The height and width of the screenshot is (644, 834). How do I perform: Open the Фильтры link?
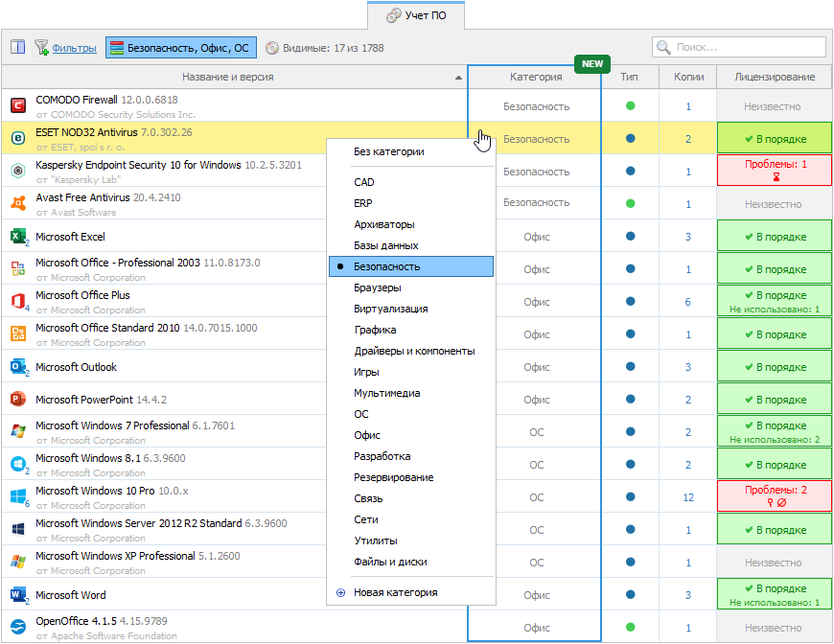[x=74, y=48]
